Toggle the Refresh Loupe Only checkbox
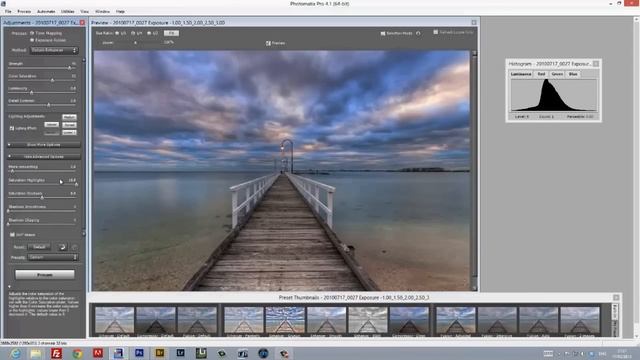Screen dimensions: 640x360 (x=436, y=32)
